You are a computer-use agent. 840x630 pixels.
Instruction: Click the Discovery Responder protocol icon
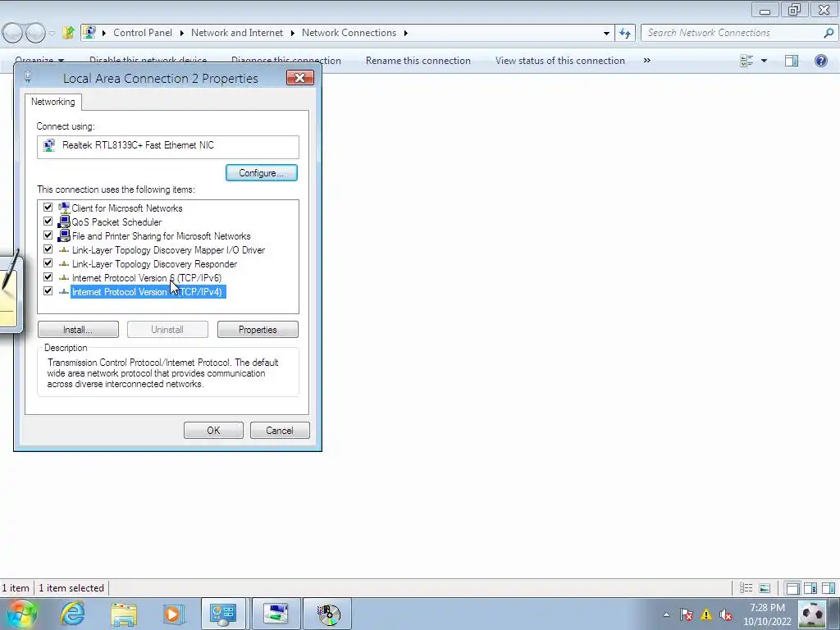(x=64, y=263)
